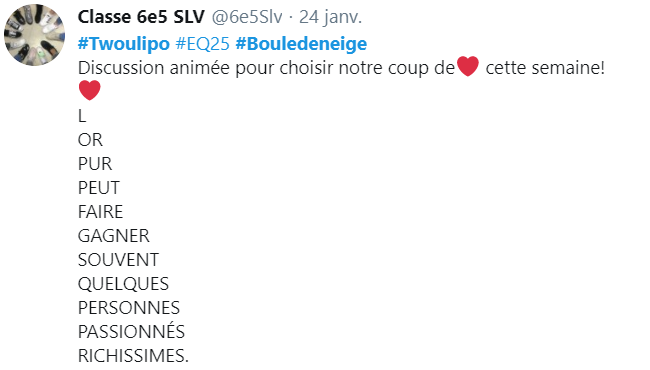
Task: Click the word QUELQUES in the poem
Action: (123, 284)
